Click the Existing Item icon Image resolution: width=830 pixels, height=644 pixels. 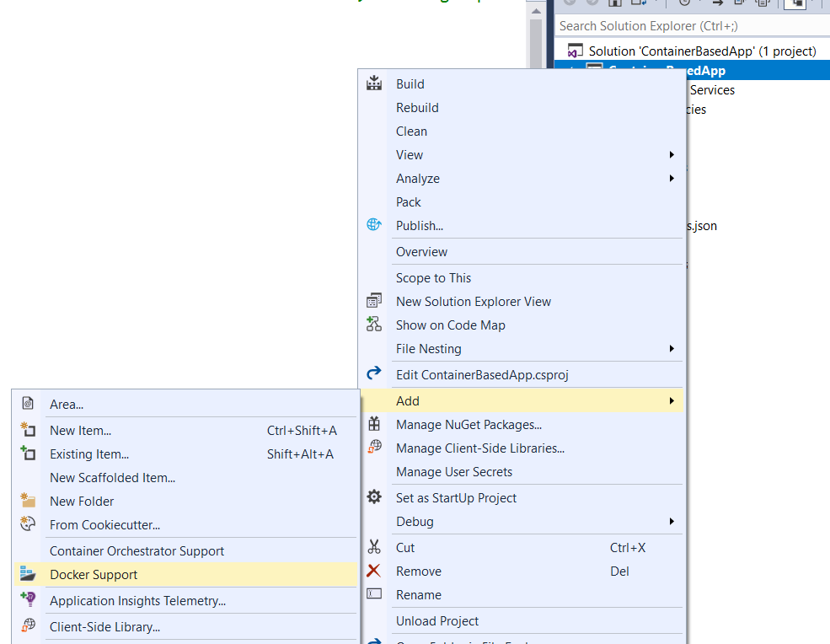[28, 453]
